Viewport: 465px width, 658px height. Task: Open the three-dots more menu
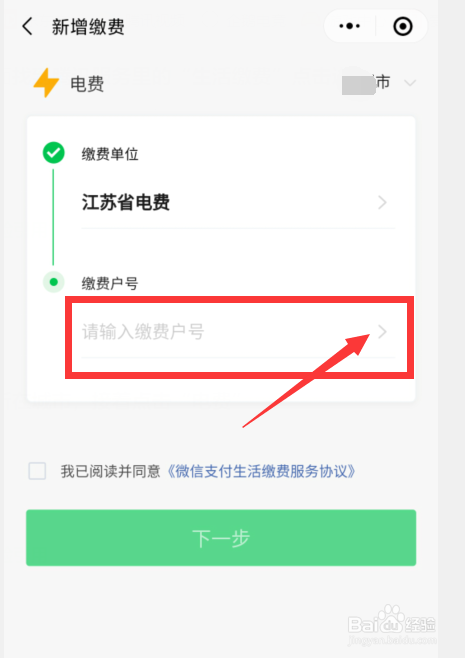tap(350, 26)
